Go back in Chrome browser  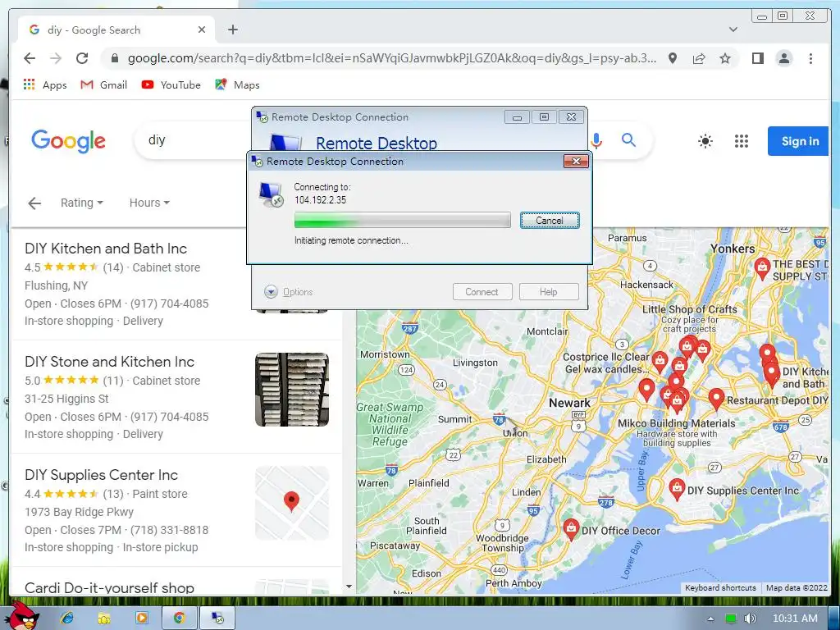click(x=30, y=58)
